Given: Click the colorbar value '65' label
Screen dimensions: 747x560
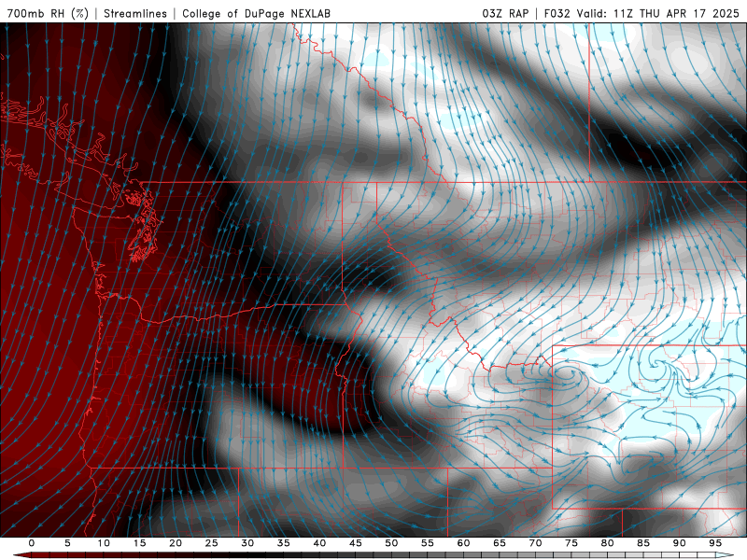Looking at the screenshot, I should click(x=500, y=543).
